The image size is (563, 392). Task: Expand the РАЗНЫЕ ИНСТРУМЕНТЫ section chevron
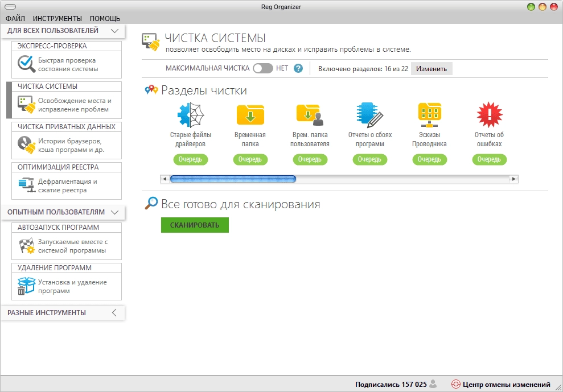pos(114,313)
